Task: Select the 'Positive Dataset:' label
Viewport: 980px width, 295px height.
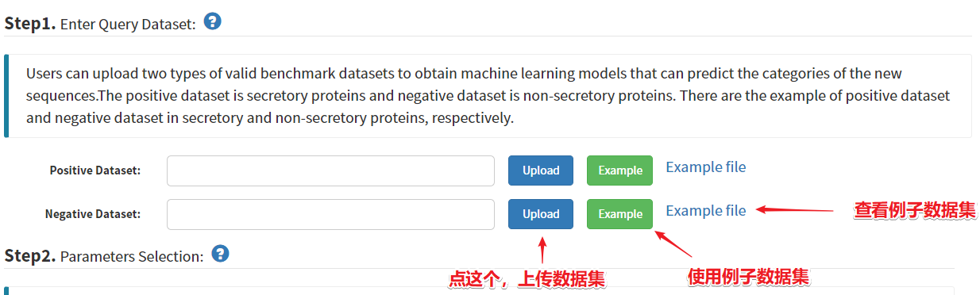Action: click(x=95, y=170)
